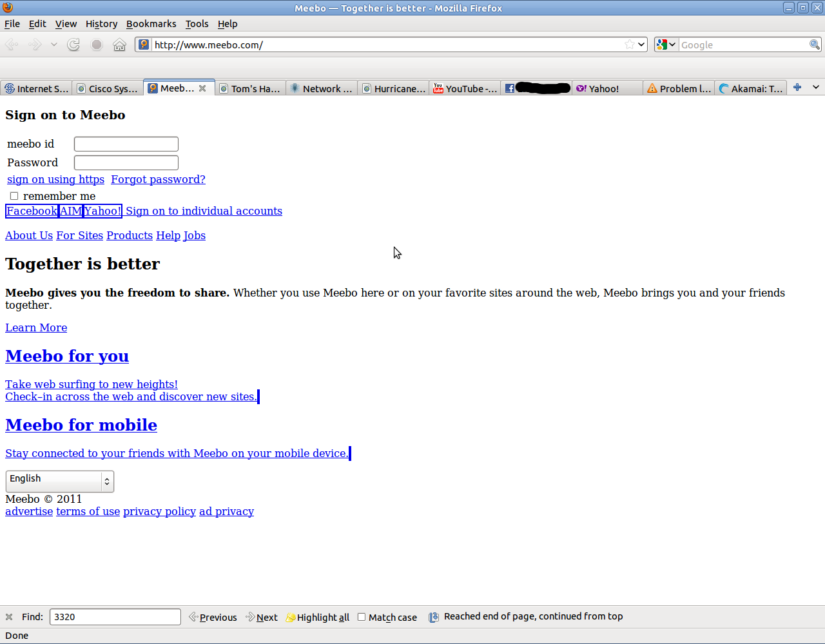Open the search engine selector dropdown
The image size is (825, 644).
(666, 44)
